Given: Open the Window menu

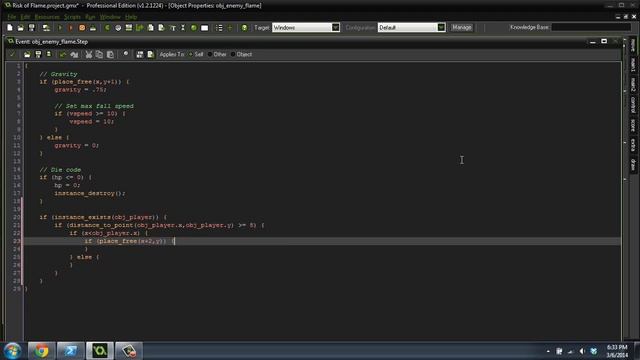Looking at the screenshot, I should pos(110,17).
